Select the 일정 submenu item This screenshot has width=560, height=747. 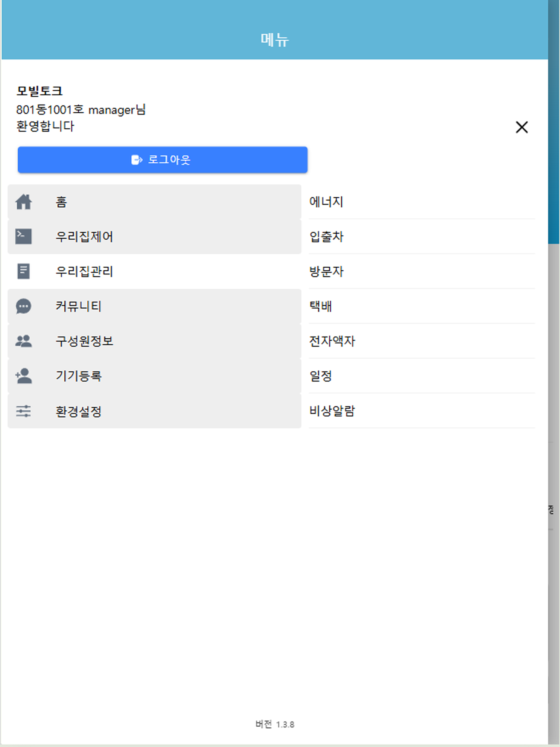coord(422,376)
